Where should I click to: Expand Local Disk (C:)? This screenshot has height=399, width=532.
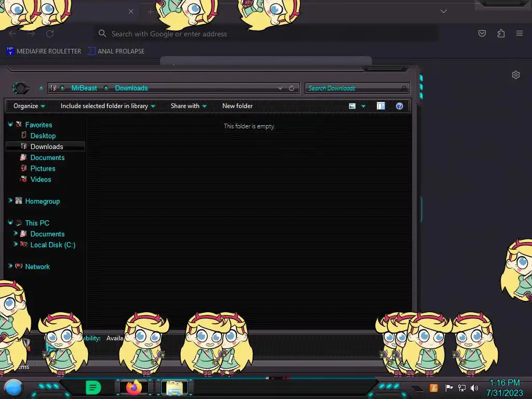[15, 244]
